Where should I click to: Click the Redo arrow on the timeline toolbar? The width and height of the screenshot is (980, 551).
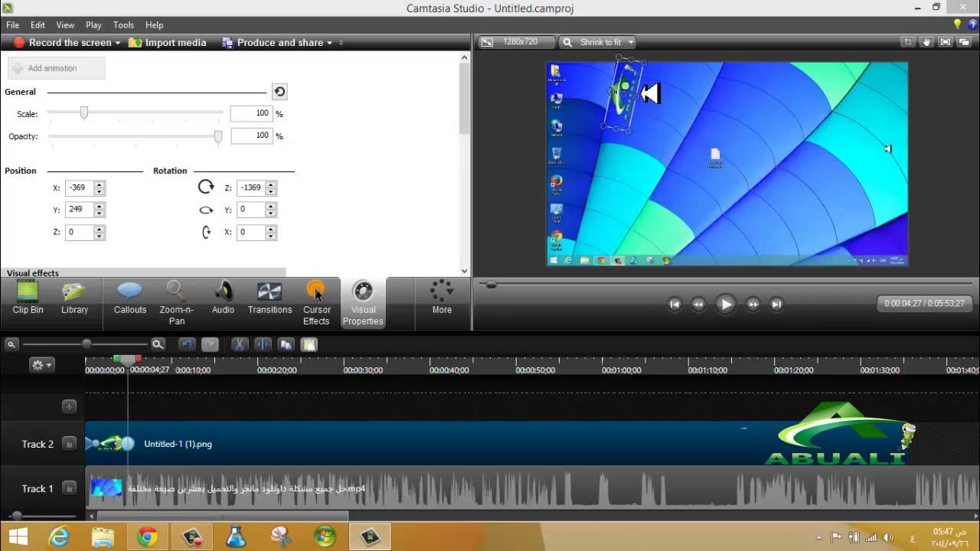(x=210, y=344)
